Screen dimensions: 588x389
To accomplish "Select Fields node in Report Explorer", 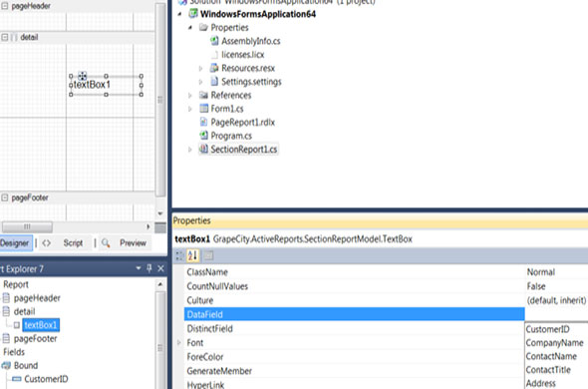I will pyautogui.click(x=14, y=352).
